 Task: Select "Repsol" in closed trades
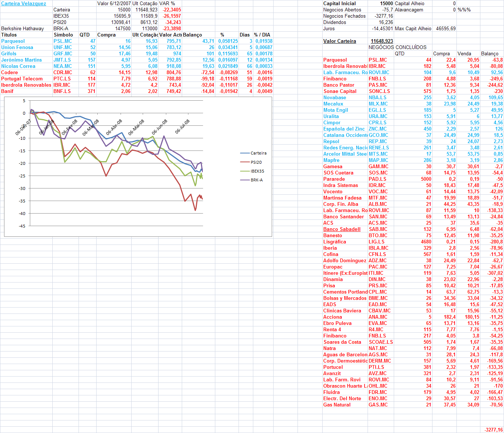331,142
